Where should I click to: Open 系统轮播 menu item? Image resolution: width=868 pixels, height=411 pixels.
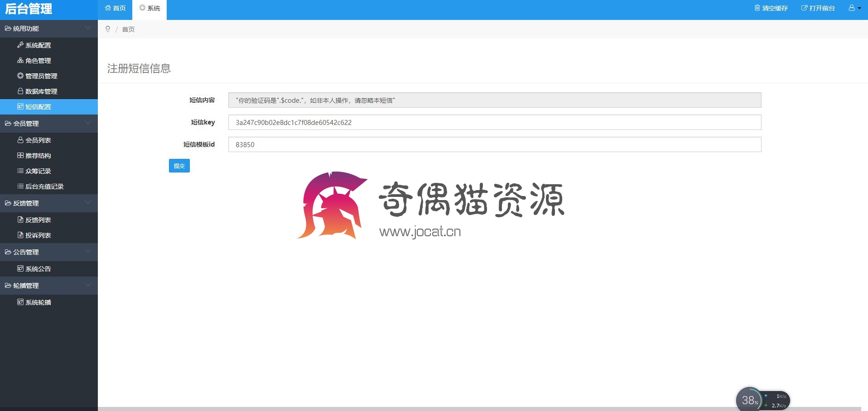click(49, 302)
